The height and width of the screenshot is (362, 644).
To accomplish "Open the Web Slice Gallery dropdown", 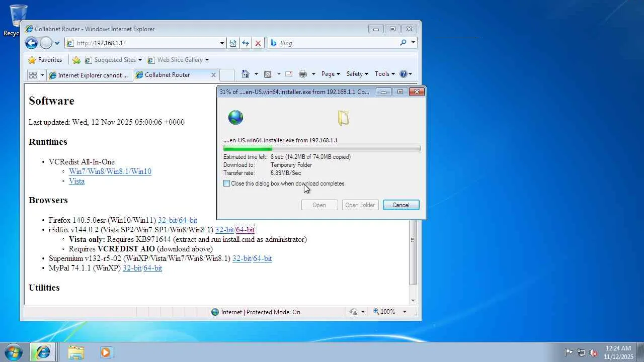I will [178, 60].
